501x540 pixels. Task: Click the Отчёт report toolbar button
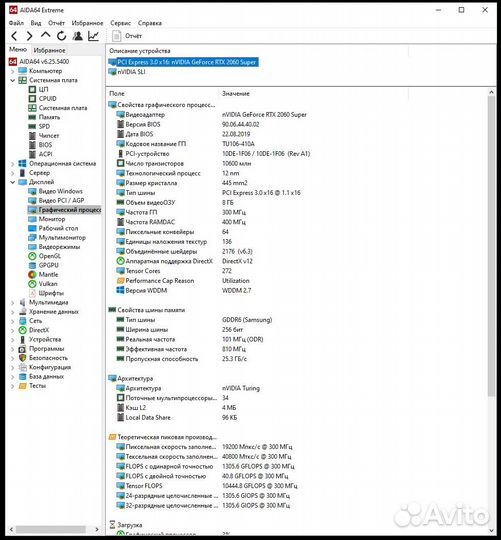[x=127, y=36]
